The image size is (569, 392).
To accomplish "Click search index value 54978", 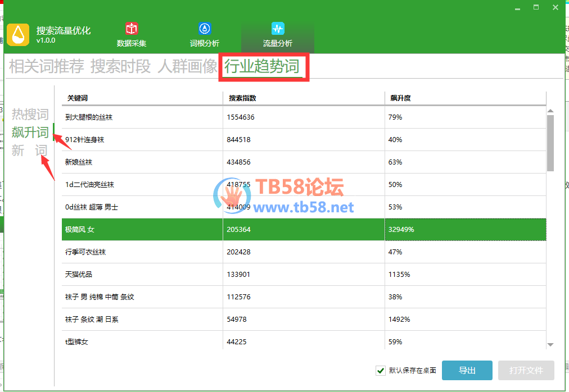I will [x=237, y=320].
